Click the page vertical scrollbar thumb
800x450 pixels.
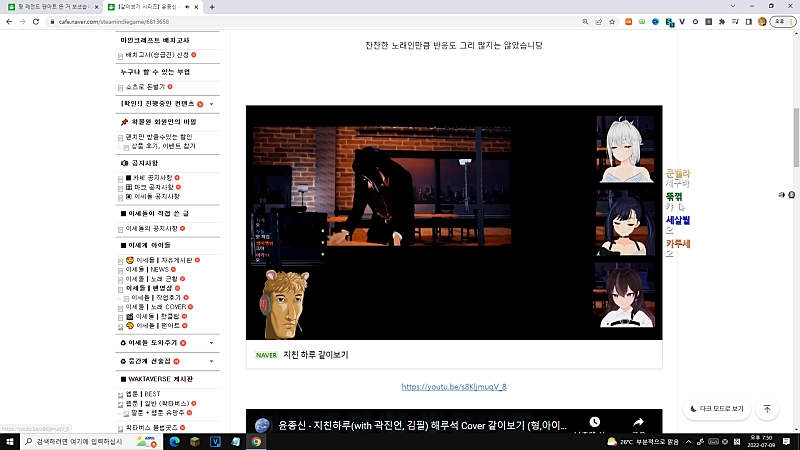pyautogui.click(x=796, y=137)
